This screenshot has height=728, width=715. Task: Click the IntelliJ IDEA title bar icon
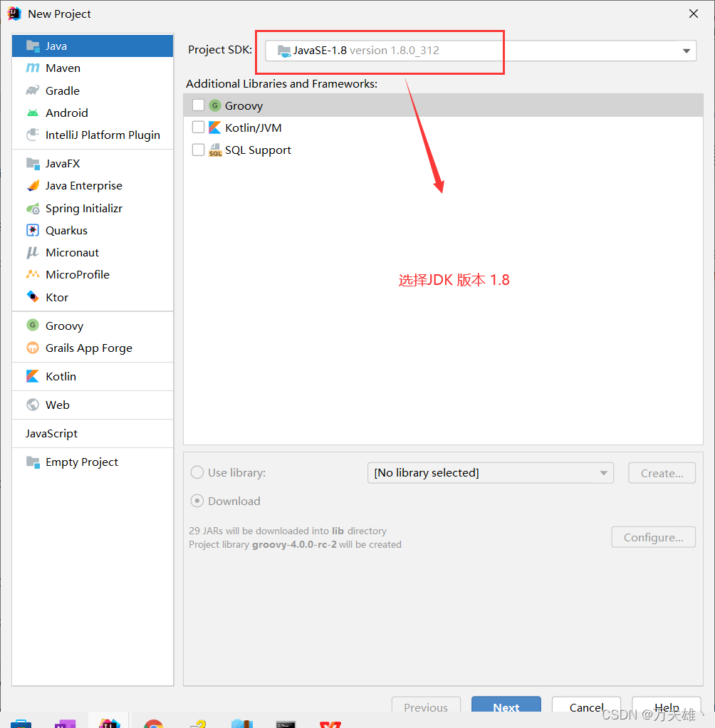[14, 14]
